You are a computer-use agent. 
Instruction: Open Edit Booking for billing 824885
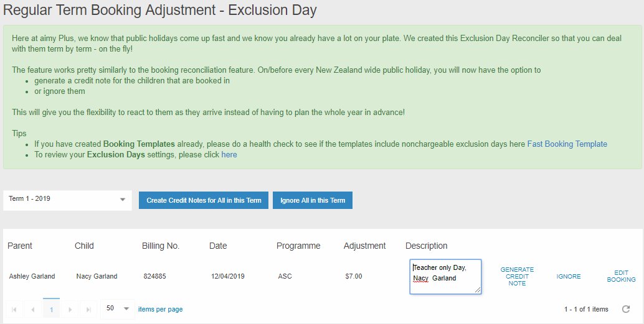pos(621,277)
